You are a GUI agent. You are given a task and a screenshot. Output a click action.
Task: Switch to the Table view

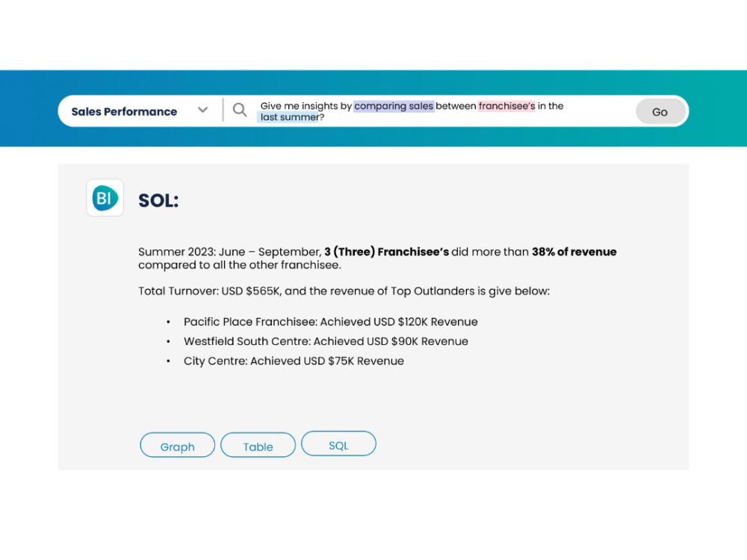pyautogui.click(x=258, y=445)
